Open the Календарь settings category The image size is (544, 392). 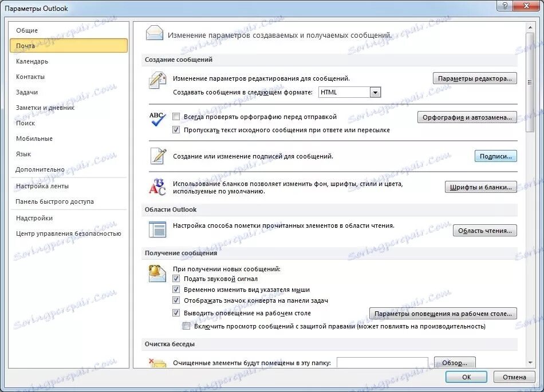pyautogui.click(x=69, y=61)
